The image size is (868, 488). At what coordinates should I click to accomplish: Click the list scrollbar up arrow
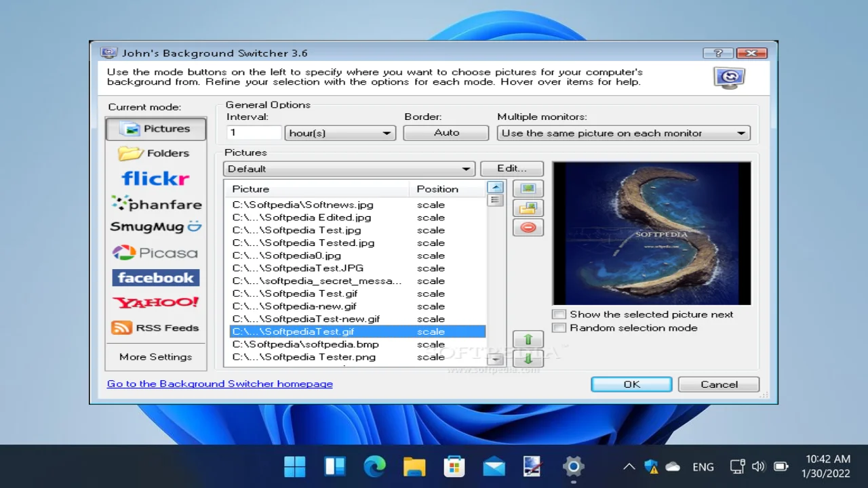(496, 187)
